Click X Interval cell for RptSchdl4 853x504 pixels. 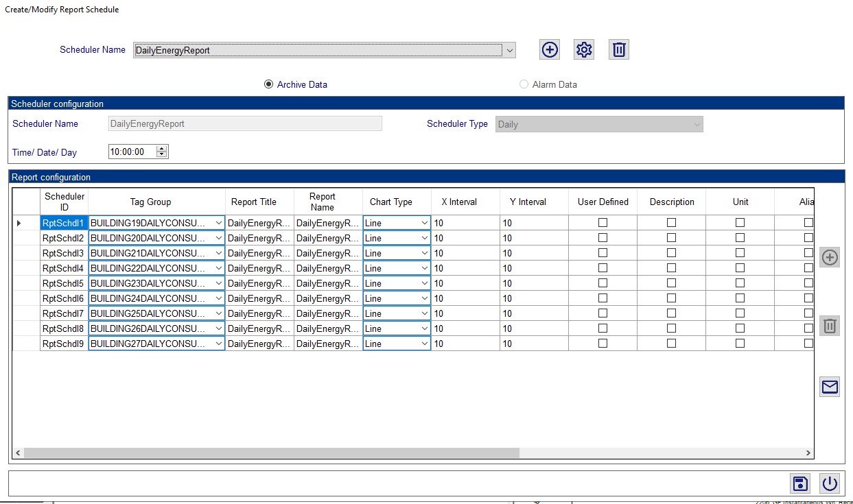pos(465,268)
